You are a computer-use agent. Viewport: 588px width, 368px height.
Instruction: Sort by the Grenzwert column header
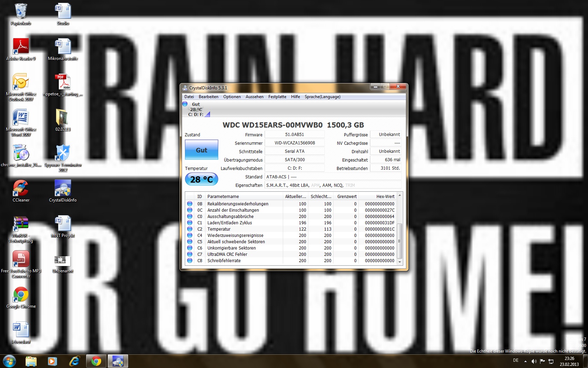coord(346,197)
